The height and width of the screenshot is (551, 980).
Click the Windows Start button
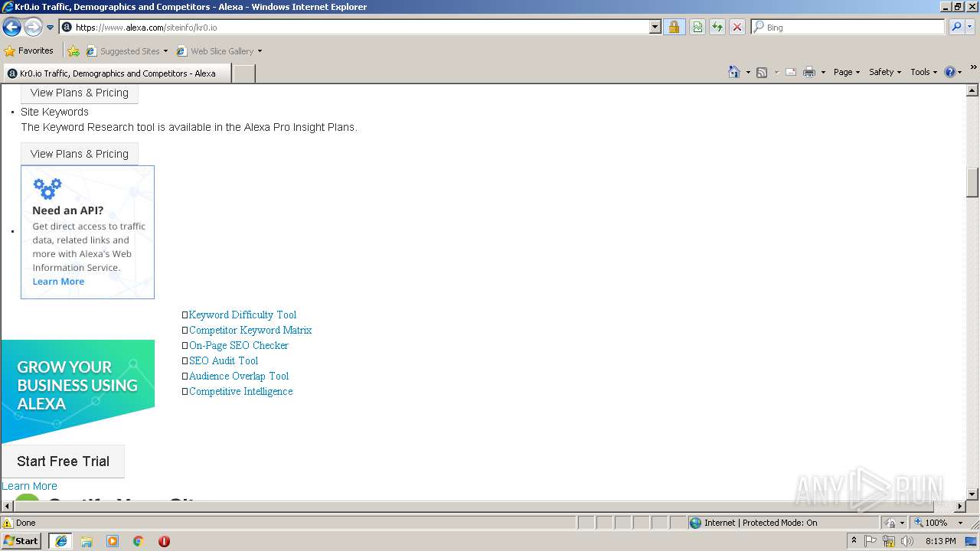click(x=21, y=541)
